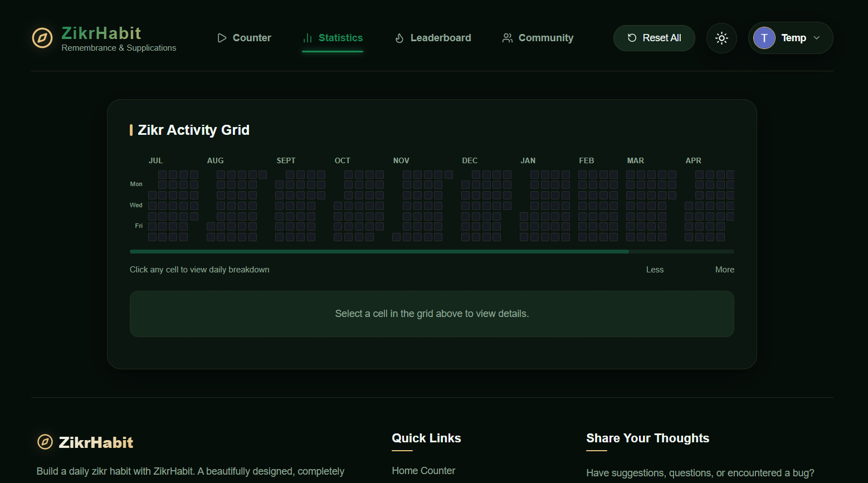
Task: Click the AUG month label
Action: click(215, 160)
